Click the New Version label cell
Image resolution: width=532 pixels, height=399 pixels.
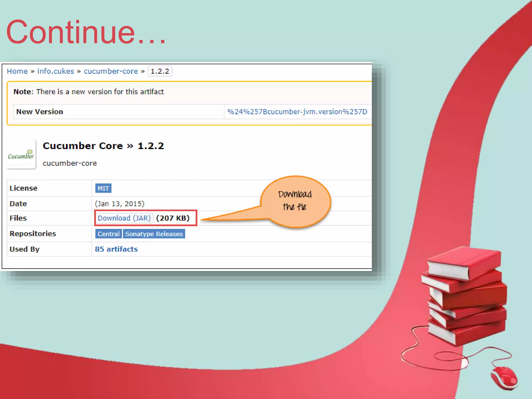[x=119, y=112]
